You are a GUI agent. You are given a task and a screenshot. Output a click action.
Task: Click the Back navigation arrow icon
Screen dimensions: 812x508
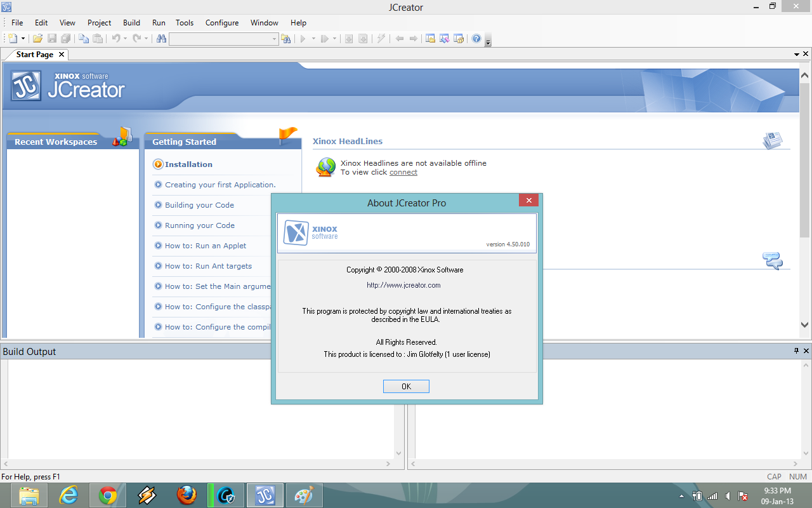pos(399,39)
